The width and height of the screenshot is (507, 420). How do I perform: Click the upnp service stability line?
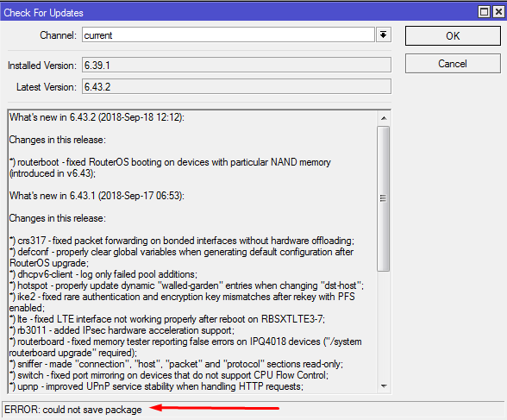click(x=157, y=386)
